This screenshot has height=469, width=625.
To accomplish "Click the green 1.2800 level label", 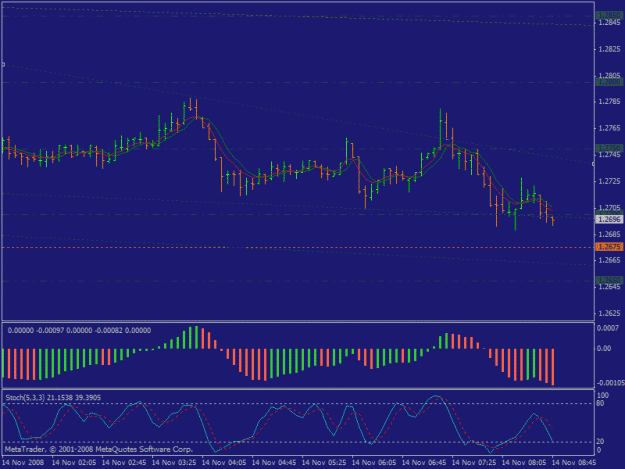I will point(609,82).
